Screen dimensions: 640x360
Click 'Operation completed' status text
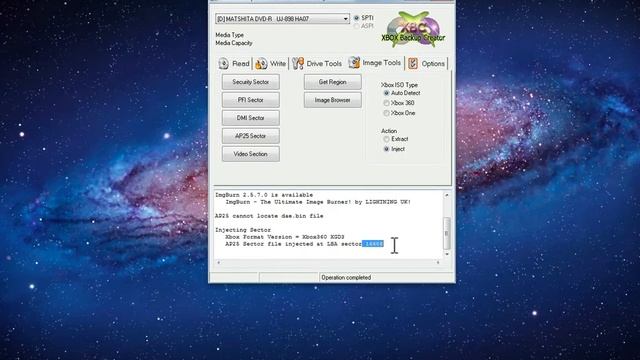(346, 278)
